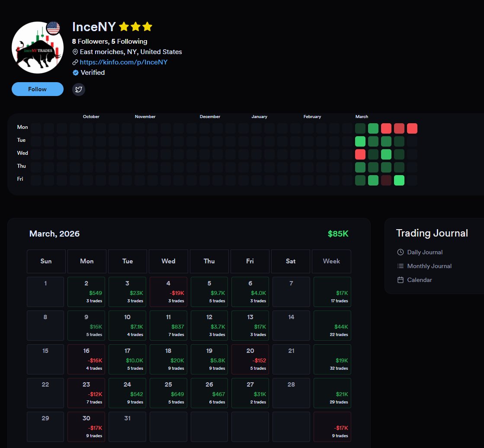Follow the InceNY profile
484x448 pixels.
pyautogui.click(x=38, y=89)
